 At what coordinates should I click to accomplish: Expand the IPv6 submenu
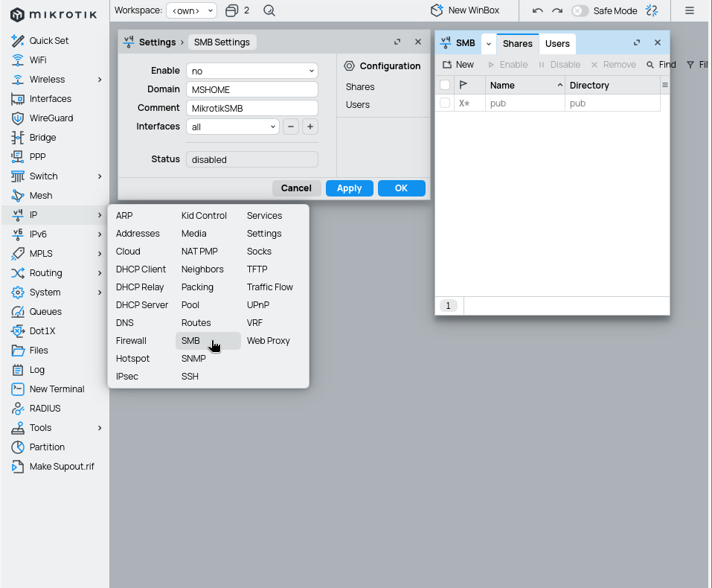point(100,234)
